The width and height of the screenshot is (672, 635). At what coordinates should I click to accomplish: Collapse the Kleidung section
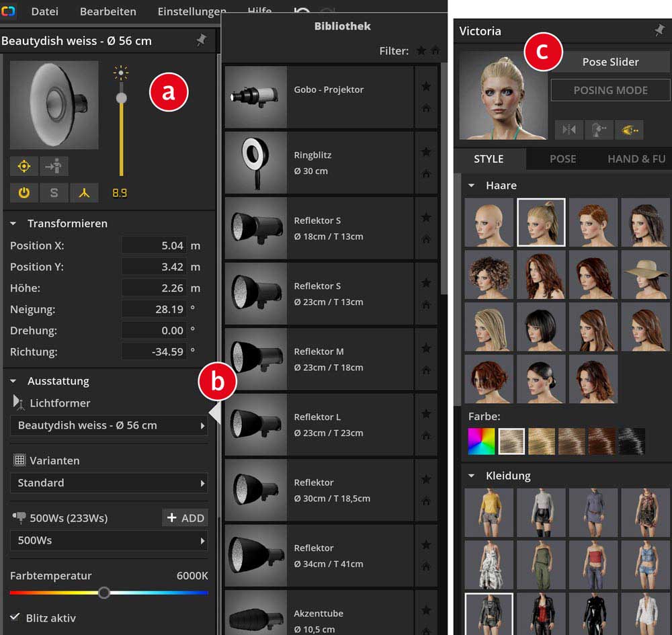(x=472, y=476)
